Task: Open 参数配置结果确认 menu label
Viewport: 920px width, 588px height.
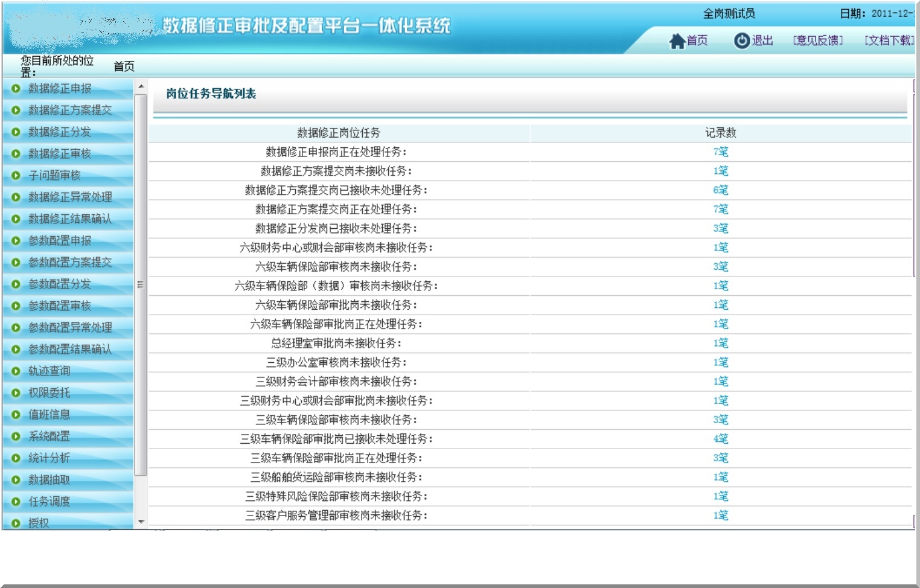Action: point(70,350)
